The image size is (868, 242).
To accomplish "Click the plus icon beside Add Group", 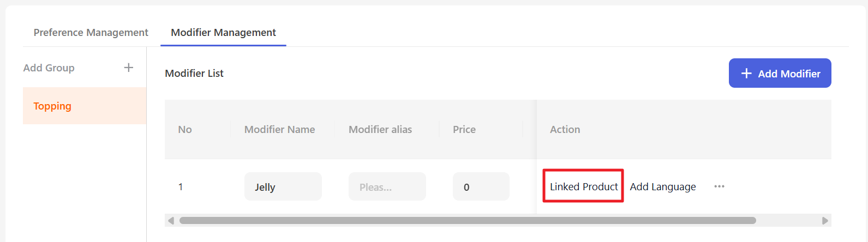I will [129, 68].
